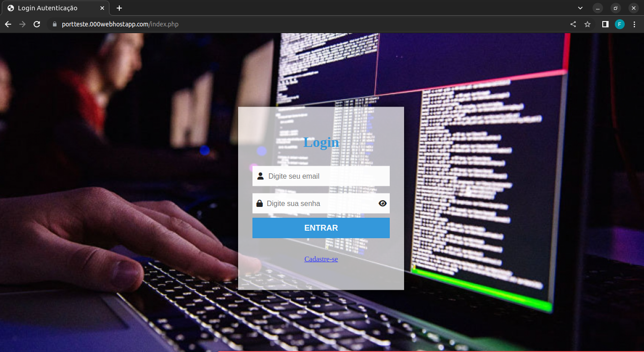Toggle password visibility in the senha field
Viewport: 644px width, 352px height.
point(383,203)
